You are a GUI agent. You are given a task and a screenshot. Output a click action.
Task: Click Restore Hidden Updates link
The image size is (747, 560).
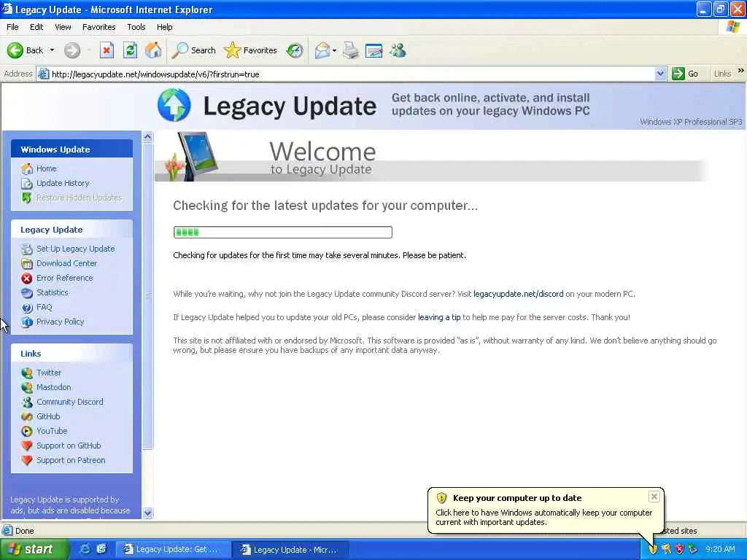coord(79,198)
